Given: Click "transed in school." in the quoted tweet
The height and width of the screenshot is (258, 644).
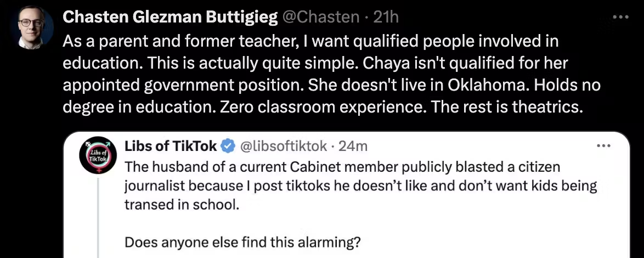Looking at the screenshot, I should pos(183,204).
